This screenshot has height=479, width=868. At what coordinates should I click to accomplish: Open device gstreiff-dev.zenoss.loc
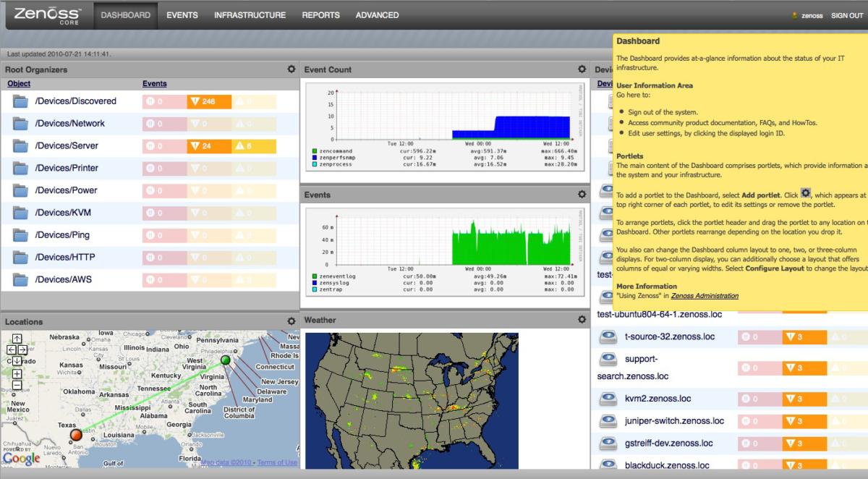click(x=669, y=444)
